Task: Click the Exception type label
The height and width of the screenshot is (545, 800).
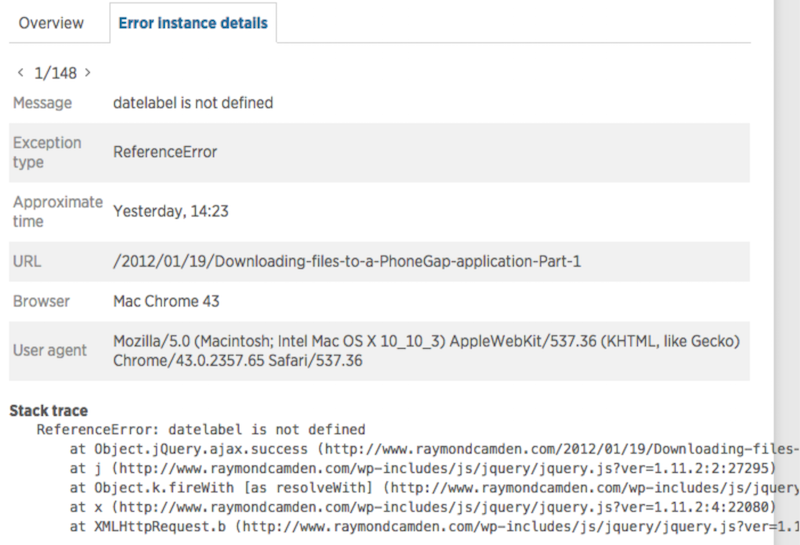Action: 47,152
